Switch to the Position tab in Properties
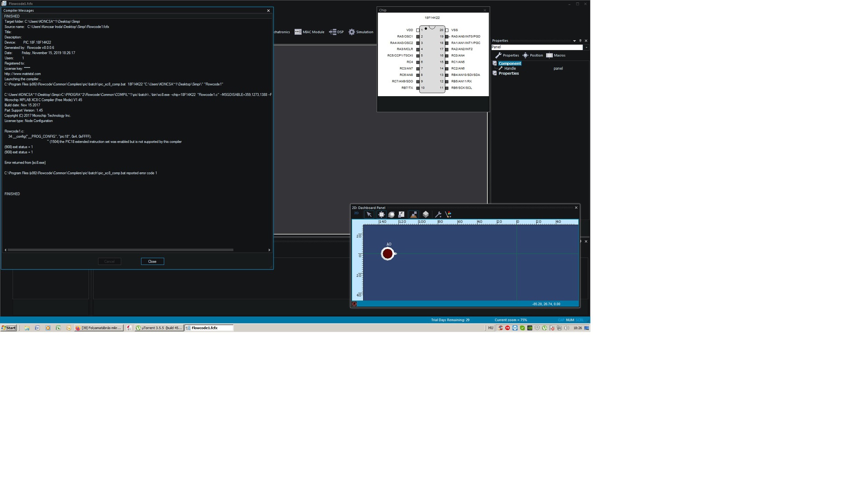This screenshot has height=488, width=868. coord(533,56)
